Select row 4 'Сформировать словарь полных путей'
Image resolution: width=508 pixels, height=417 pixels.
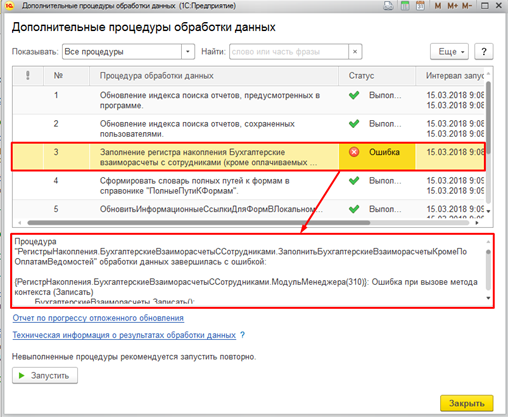pyautogui.click(x=249, y=186)
